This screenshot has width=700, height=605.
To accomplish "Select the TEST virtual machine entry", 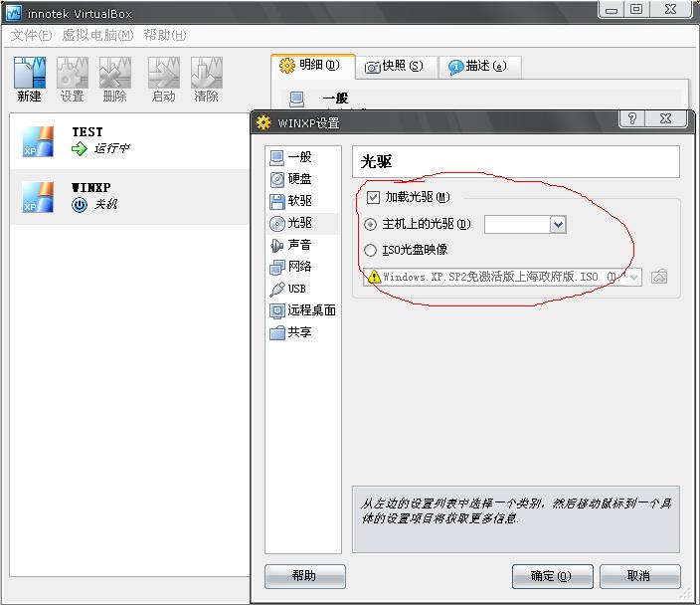I will [x=129, y=141].
